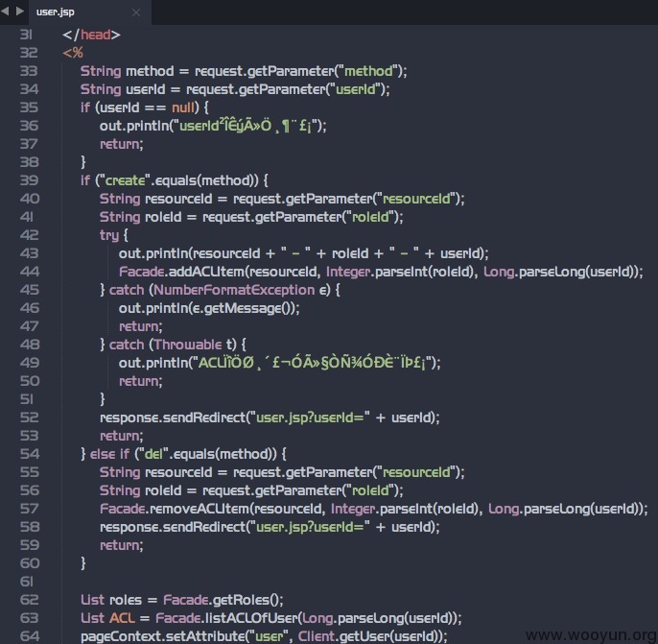Click return statement on line 37
Screen dimensions: 658x644
pos(121,144)
